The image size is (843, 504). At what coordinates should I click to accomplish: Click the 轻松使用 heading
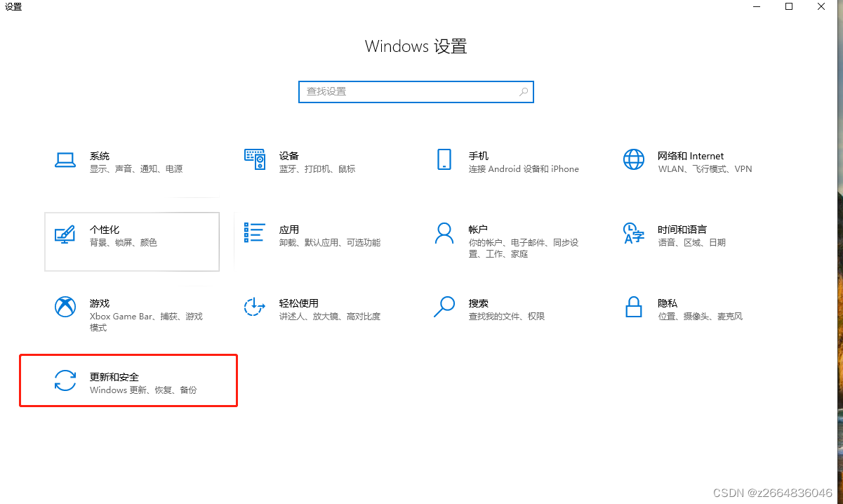299,303
